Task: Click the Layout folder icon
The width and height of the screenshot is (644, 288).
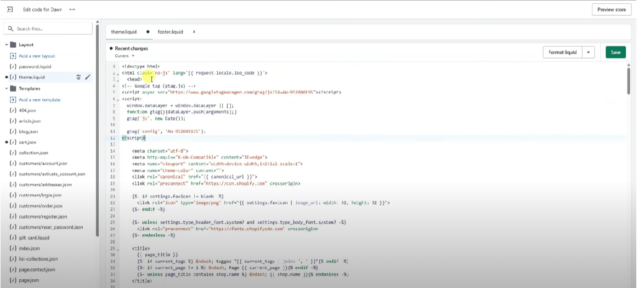Action: 13,45
